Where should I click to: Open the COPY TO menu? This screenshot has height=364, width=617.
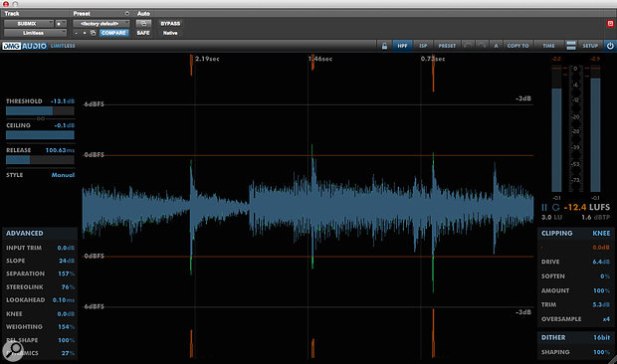(517, 46)
